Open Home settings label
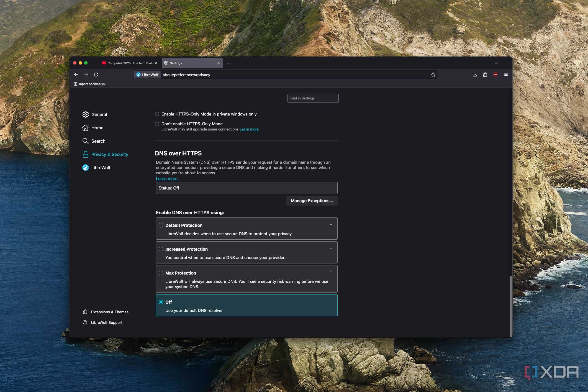Image resolution: width=588 pixels, height=392 pixels. [97, 128]
